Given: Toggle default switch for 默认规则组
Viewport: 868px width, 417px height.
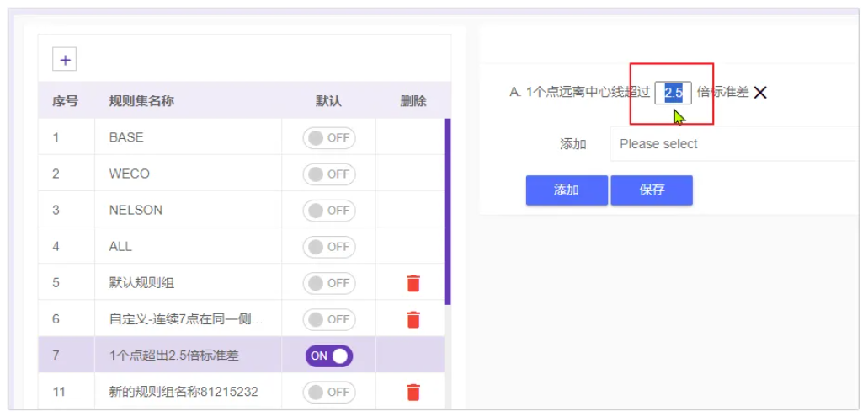Looking at the screenshot, I should [x=329, y=283].
